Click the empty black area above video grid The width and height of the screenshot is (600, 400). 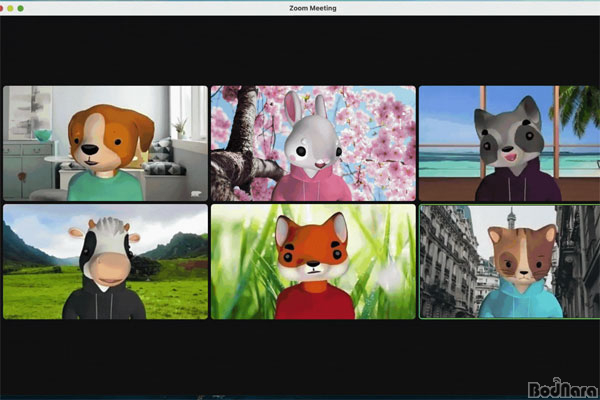(300, 50)
